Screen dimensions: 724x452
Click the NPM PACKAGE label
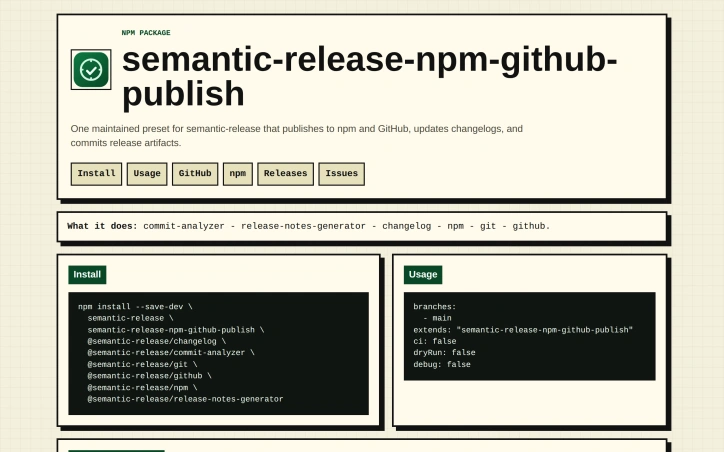click(x=146, y=33)
